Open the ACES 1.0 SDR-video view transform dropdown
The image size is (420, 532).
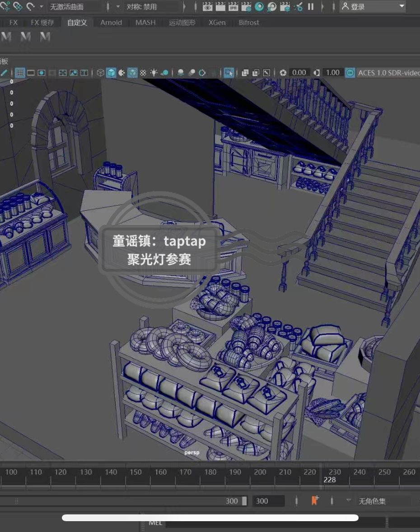[x=388, y=73]
